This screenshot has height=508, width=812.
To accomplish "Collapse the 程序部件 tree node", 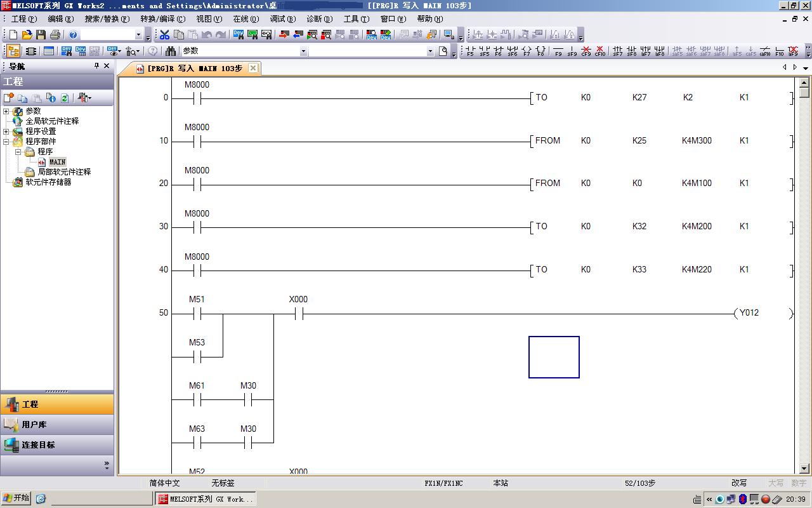I will (6, 142).
